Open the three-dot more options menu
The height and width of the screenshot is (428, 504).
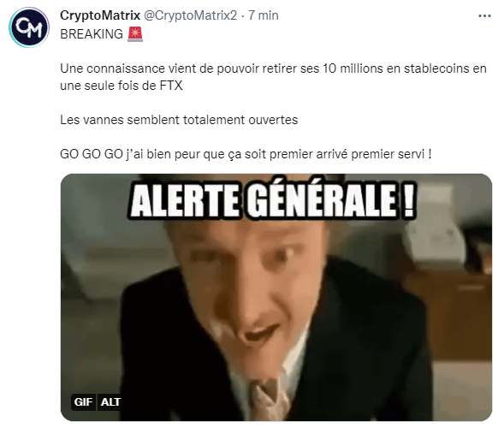[x=484, y=15]
